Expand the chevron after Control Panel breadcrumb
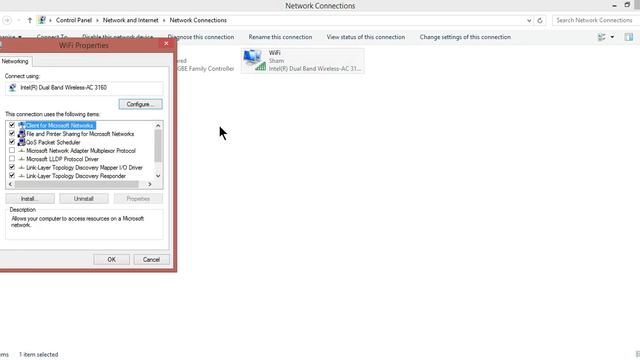Viewport: 640px width, 360px height. (98, 20)
